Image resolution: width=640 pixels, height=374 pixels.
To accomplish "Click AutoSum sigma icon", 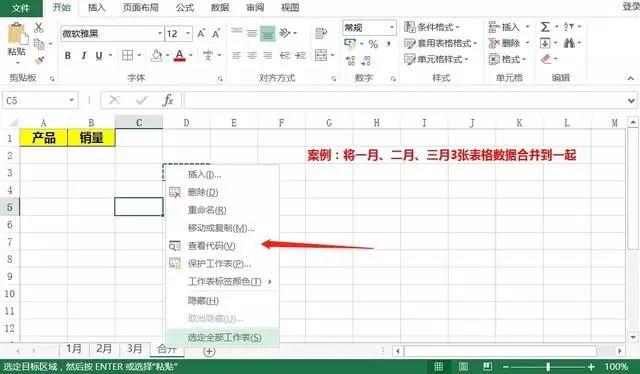I will click(545, 27).
